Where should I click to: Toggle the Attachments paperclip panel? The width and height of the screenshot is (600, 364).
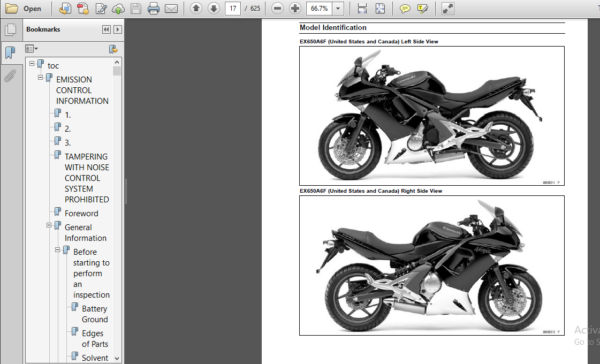click(x=10, y=76)
